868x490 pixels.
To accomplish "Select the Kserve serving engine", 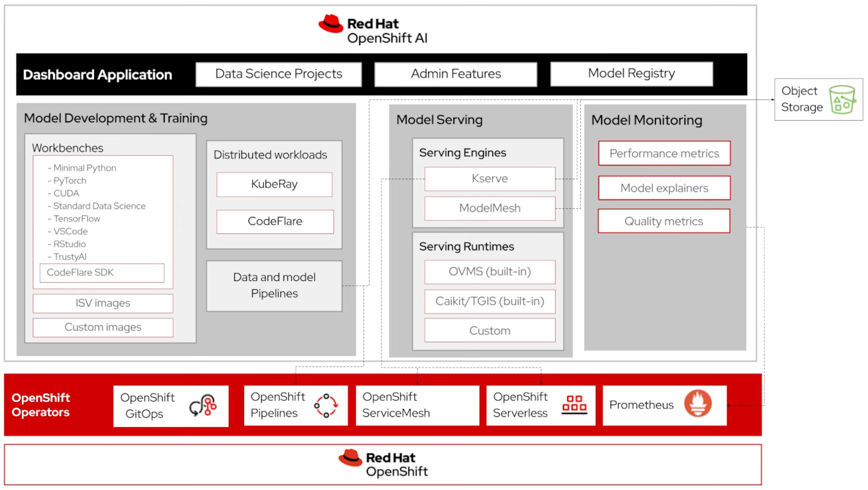I will (x=489, y=178).
